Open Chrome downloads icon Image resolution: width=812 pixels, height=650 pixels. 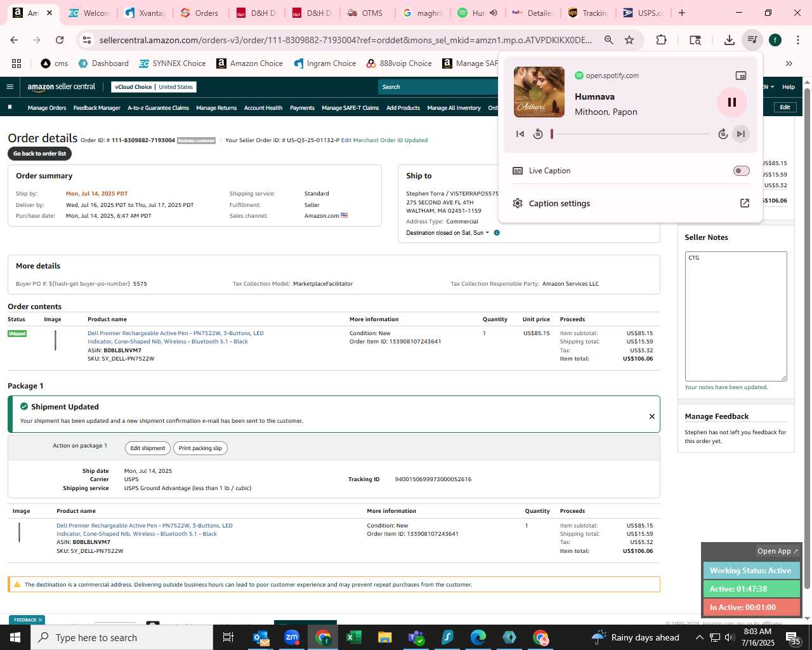click(730, 40)
